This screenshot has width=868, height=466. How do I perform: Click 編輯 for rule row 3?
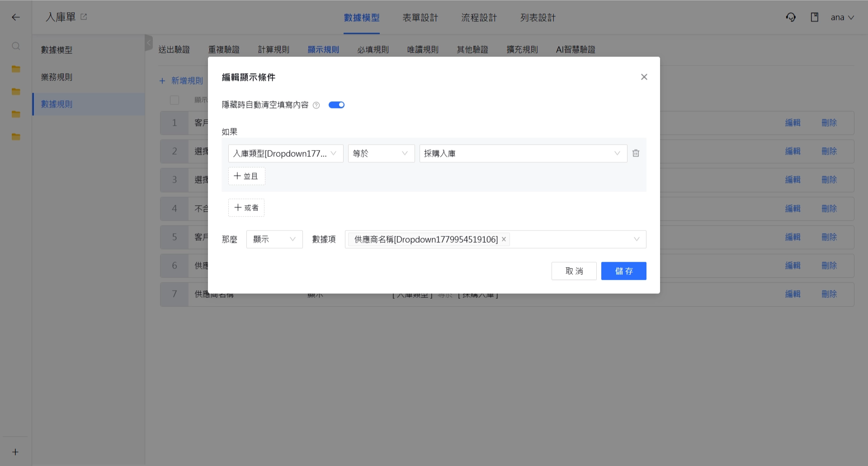[793, 179]
